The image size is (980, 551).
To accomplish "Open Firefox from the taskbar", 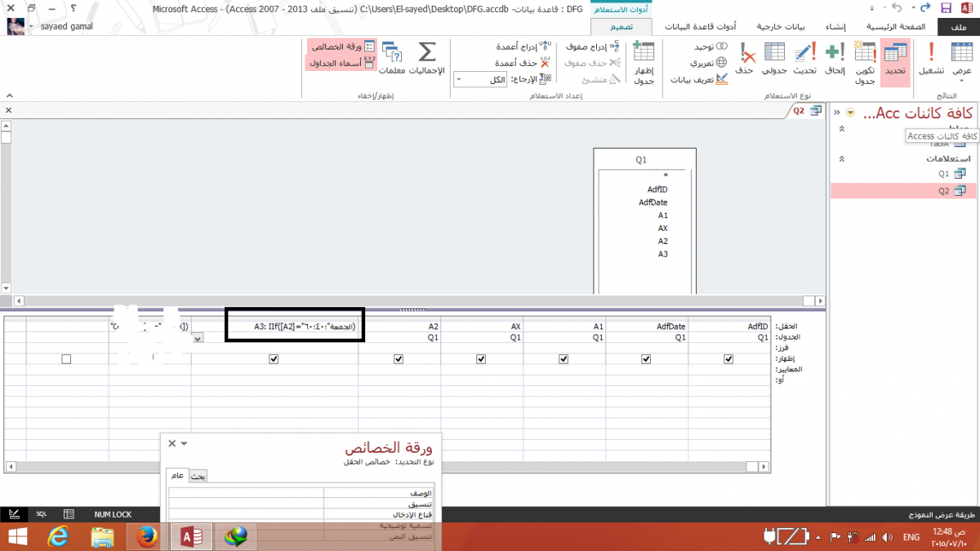I will point(148,536).
